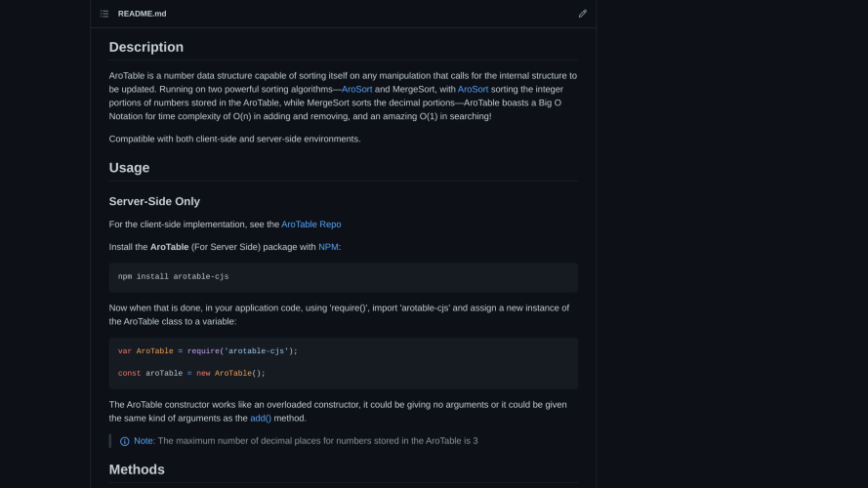Click the const aroTable = new AroTable() line
The image size is (868, 488).
(191, 374)
